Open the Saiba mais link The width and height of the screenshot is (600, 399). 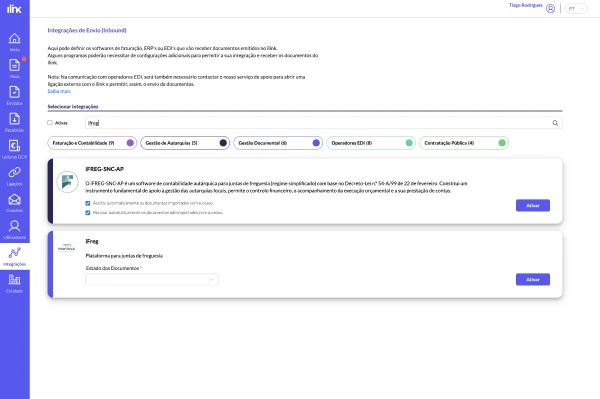59,91
